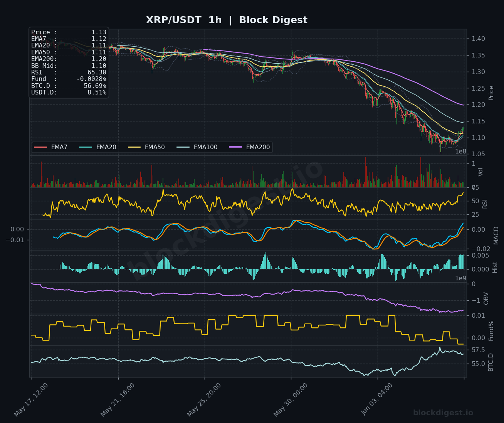Viewport: 504px width, 423px height.
Task: Click the May 17, 12:00 time tick
Action: [31, 399]
